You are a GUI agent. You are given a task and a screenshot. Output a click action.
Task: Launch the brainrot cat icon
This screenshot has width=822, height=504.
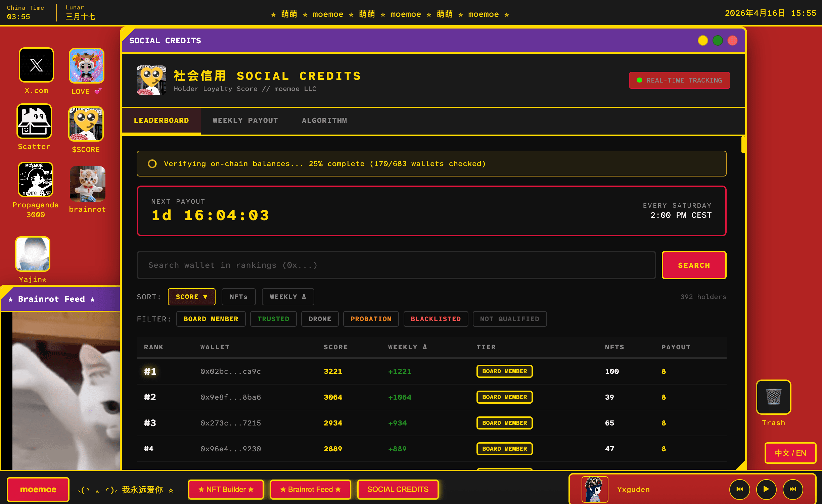click(87, 184)
